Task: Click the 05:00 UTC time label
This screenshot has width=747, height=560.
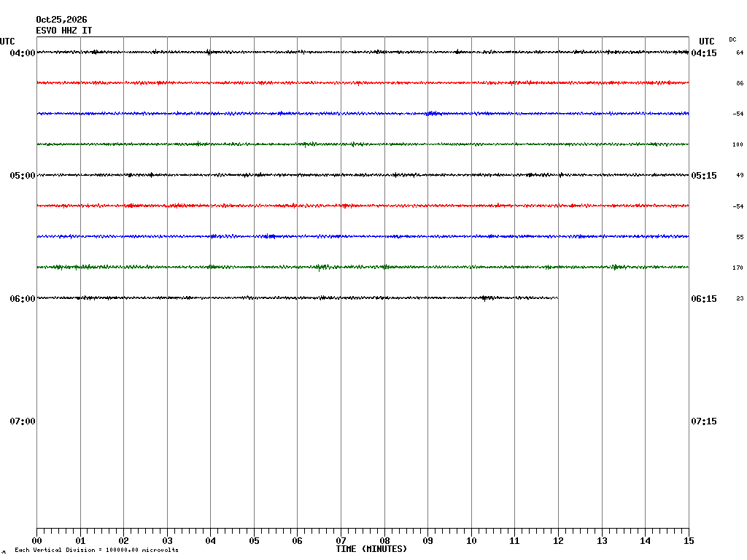Action: [x=23, y=176]
